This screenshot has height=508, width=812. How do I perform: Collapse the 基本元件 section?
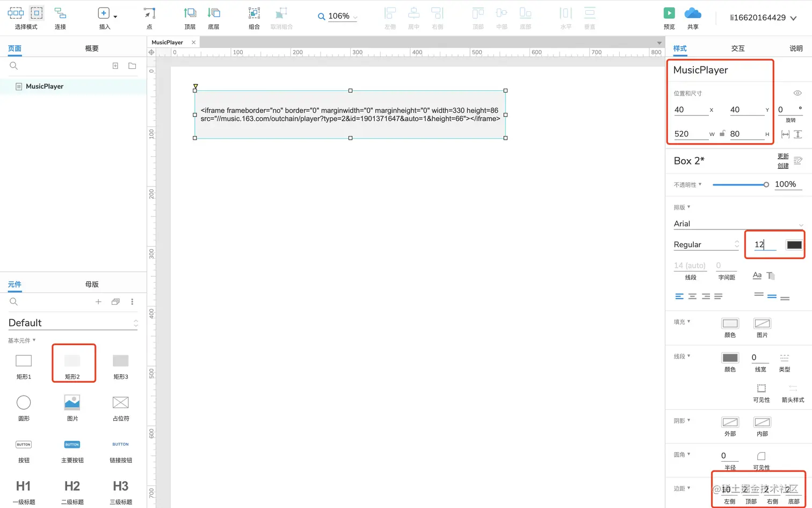point(21,340)
